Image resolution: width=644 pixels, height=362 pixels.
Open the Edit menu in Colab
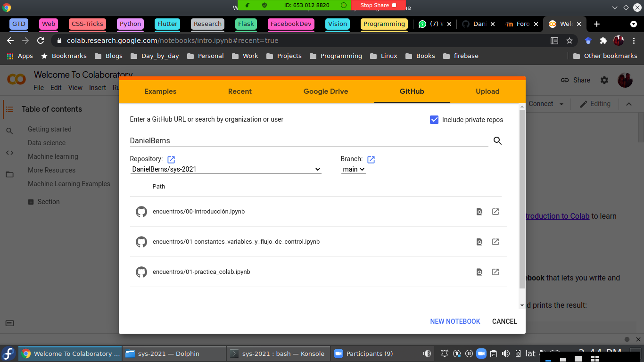(56, 88)
